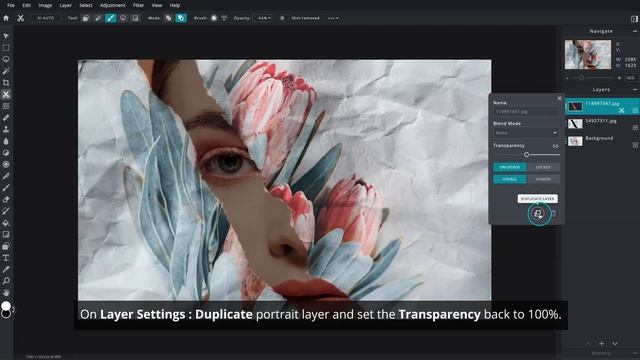Select the Cutout scissors tool in left toolbar

(x=6, y=95)
